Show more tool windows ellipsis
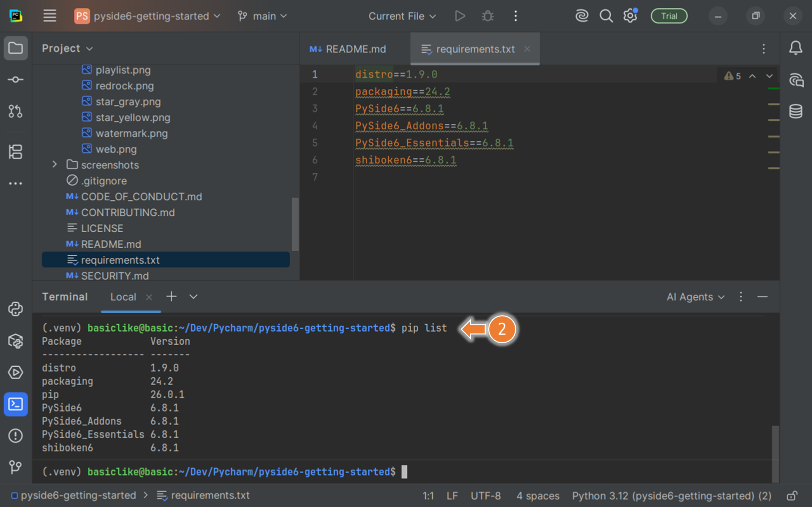This screenshot has width=812, height=507. click(15, 184)
